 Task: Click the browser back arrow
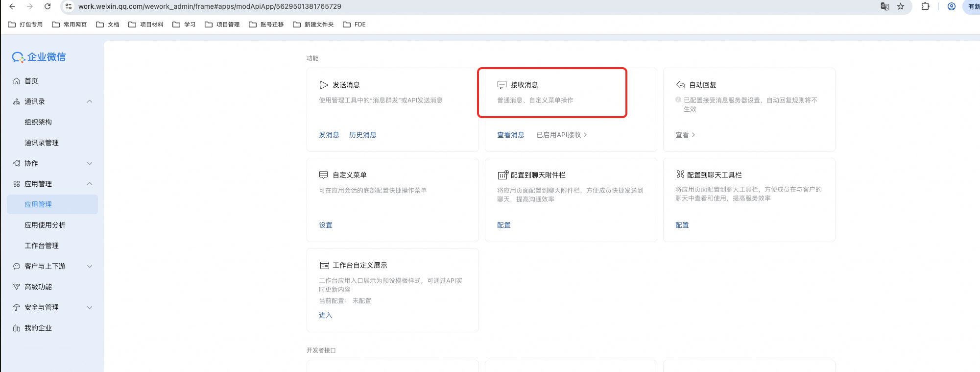12,6
